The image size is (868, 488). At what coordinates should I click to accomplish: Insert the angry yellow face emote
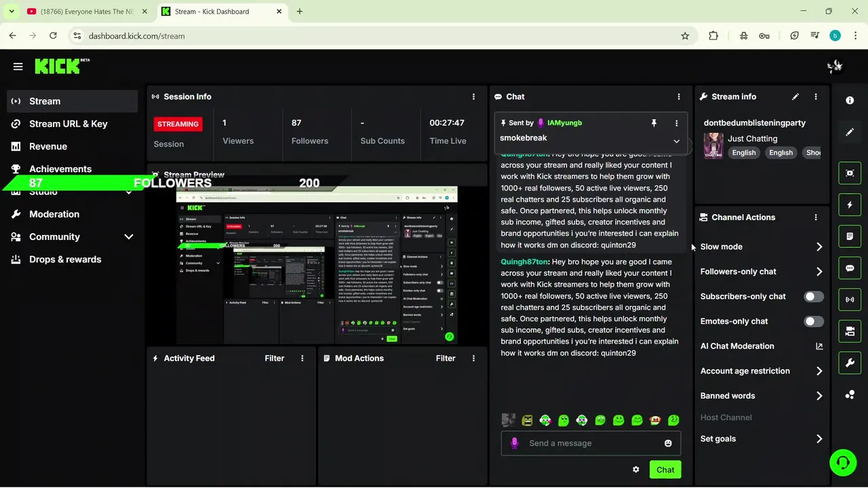click(x=527, y=420)
